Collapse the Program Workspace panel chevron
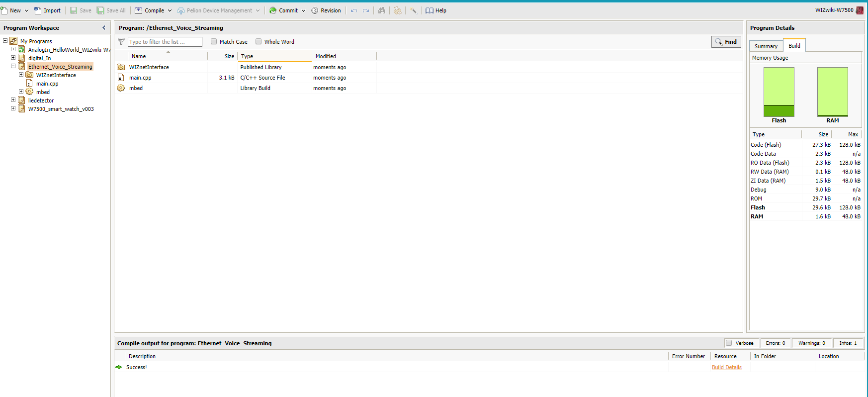This screenshot has width=868, height=397. tap(104, 28)
